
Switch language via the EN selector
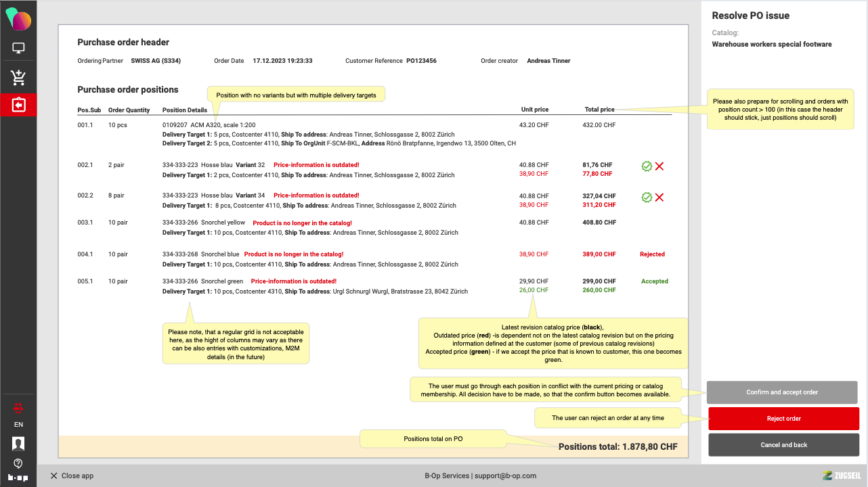[18, 425]
